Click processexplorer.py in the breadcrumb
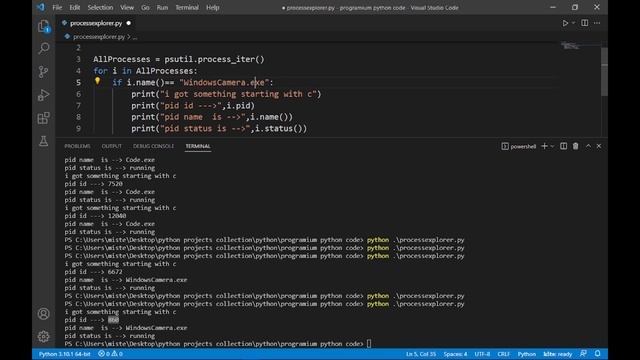 tap(99, 37)
